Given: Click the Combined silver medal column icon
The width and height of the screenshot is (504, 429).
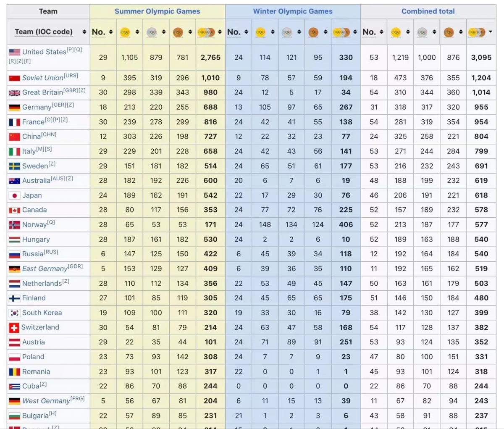Looking at the screenshot, I should (422, 32).
